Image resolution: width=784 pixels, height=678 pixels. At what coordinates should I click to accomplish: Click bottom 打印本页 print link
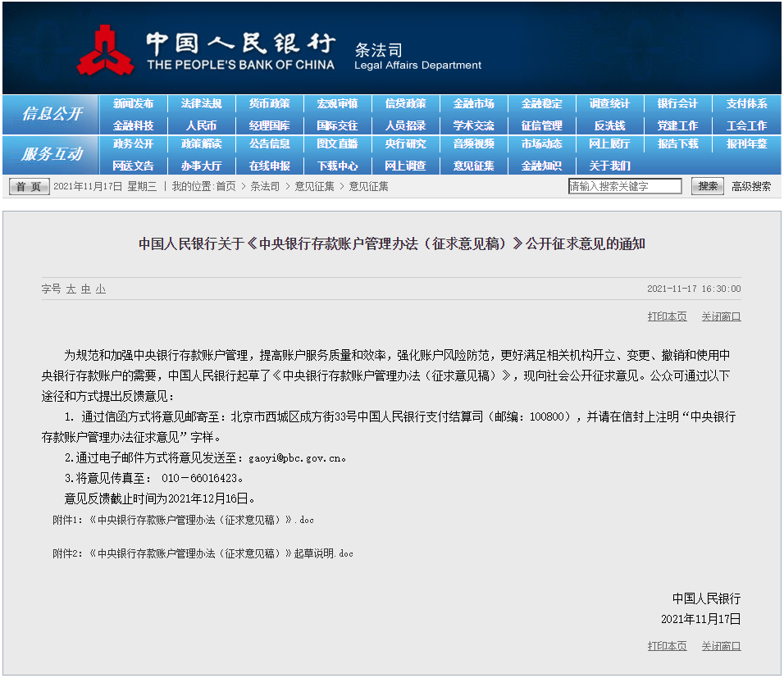(x=667, y=646)
